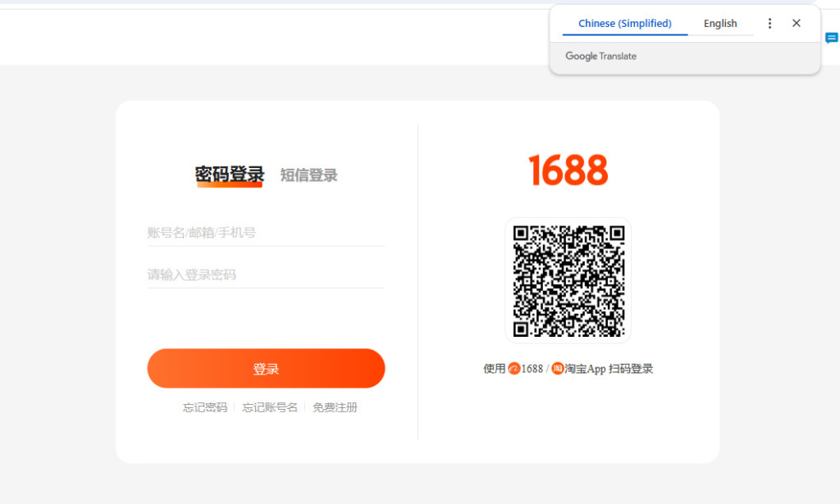Click the Google Translate label
This screenshot has height=504, width=840.
pos(600,56)
